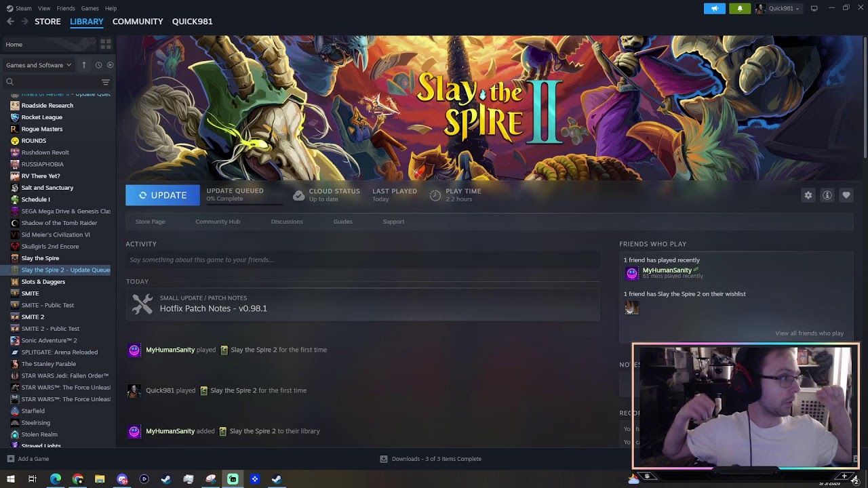Switch to collections grid view icon
Image resolution: width=868 pixels, height=488 pixels.
pos(106,44)
